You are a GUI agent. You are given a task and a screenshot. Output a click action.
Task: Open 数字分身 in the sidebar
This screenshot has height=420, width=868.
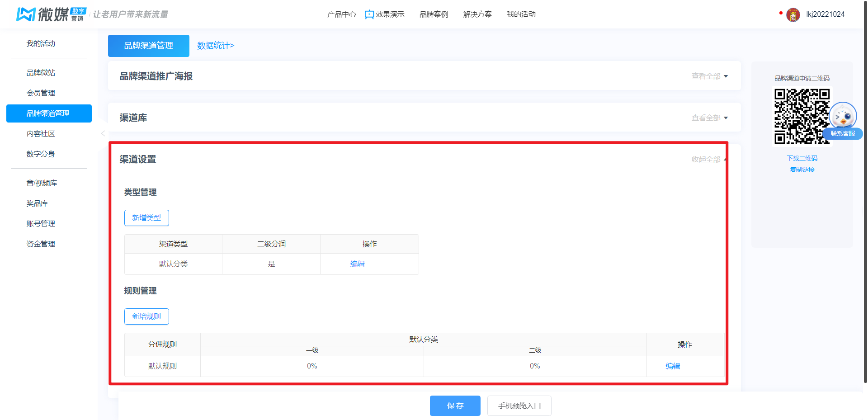(x=41, y=154)
